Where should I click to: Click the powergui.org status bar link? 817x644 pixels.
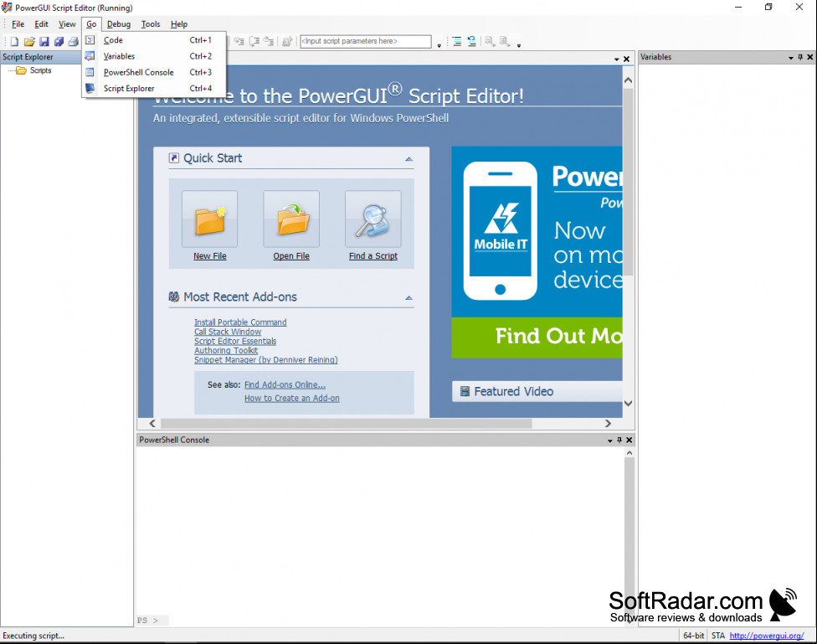pyautogui.click(x=767, y=636)
